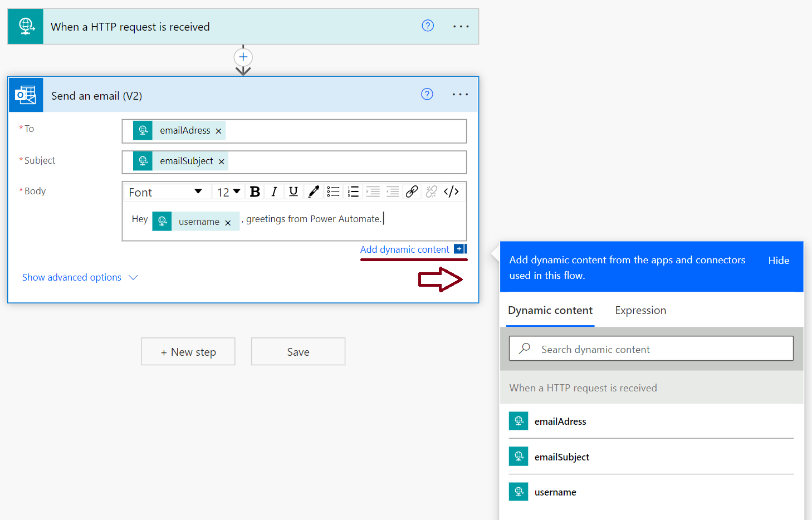Toggle underline formatting in Body
Screen dimensions: 812x520
point(294,192)
